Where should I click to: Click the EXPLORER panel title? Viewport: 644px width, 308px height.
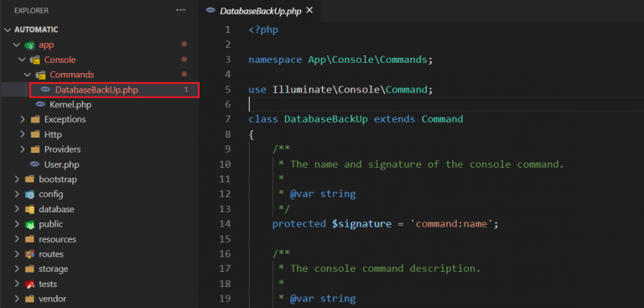(x=31, y=10)
